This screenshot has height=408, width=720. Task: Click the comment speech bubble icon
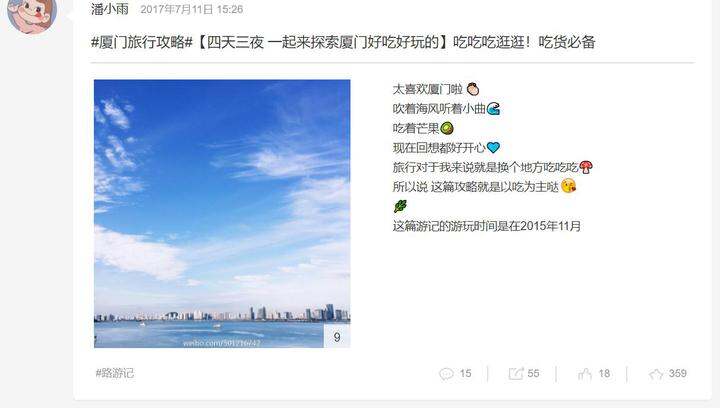[x=446, y=374]
